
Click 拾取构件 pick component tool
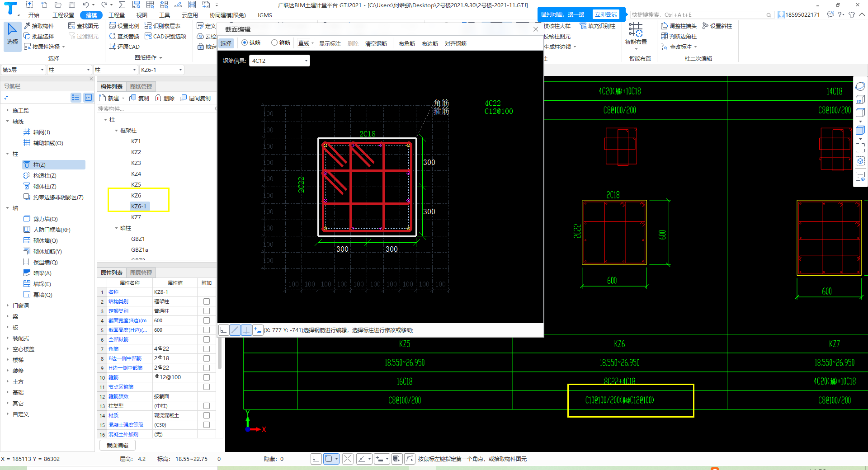click(39, 26)
